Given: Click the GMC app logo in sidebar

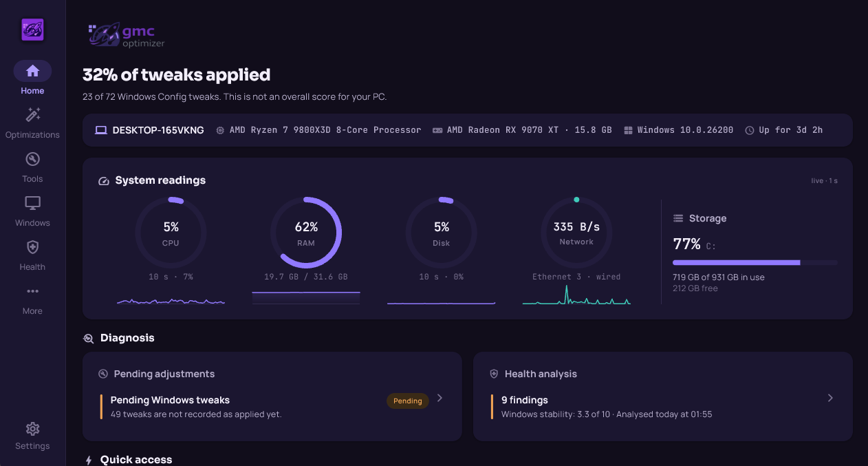Looking at the screenshot, I should [x=32, y=30].
